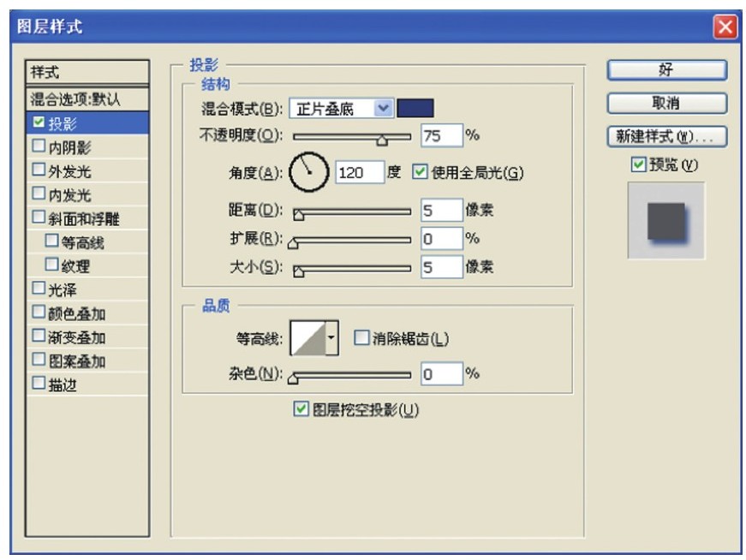
Task: Click the 扩展 slider handle
Action: (x=293, y=243)
